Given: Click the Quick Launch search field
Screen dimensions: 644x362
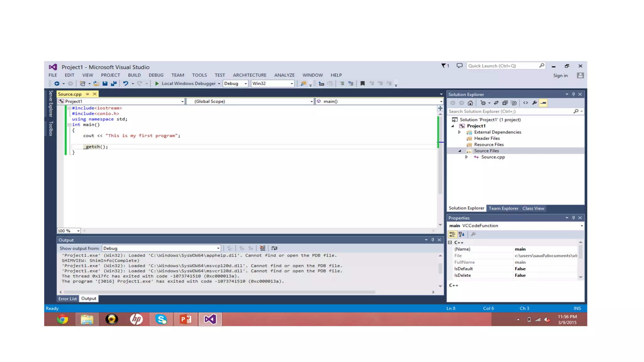Looking at the screenshot, I should [x=502, y=66].
